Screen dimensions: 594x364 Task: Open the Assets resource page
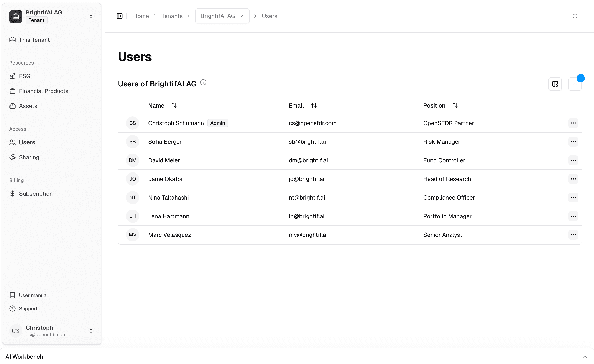(x=28, y=106)
